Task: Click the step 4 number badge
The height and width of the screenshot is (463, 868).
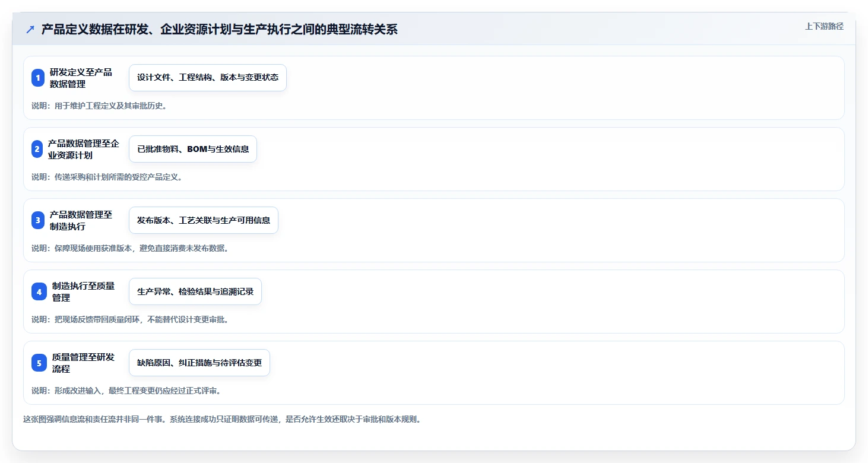Action: click(39, 291)
